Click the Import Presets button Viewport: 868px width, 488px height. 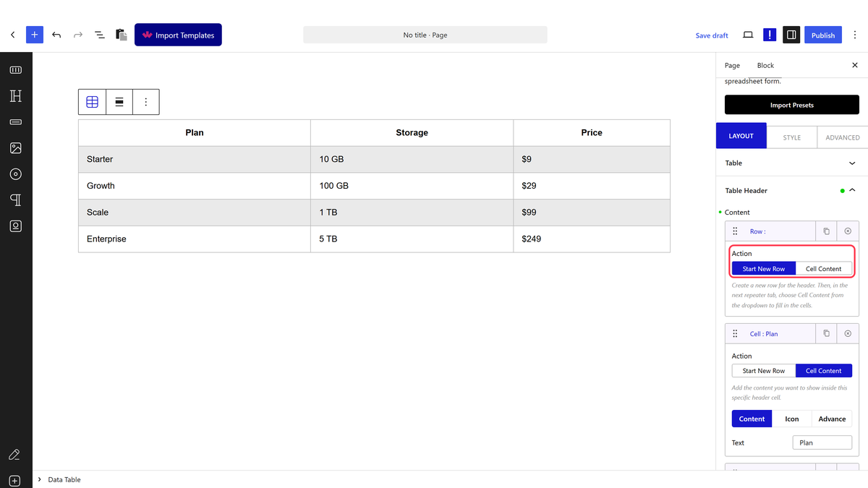point(792,105)
